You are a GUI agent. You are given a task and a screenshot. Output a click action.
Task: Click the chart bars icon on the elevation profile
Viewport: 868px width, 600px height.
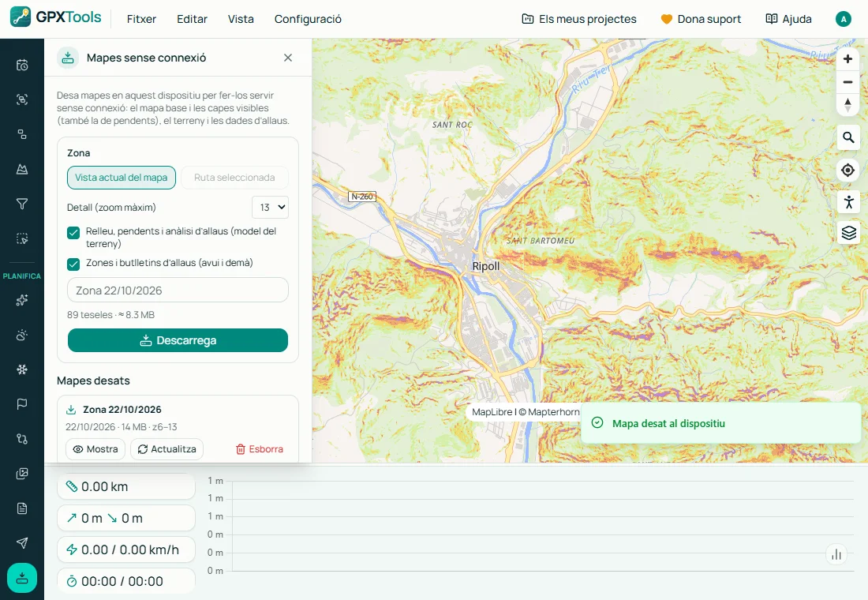(836, 554)
